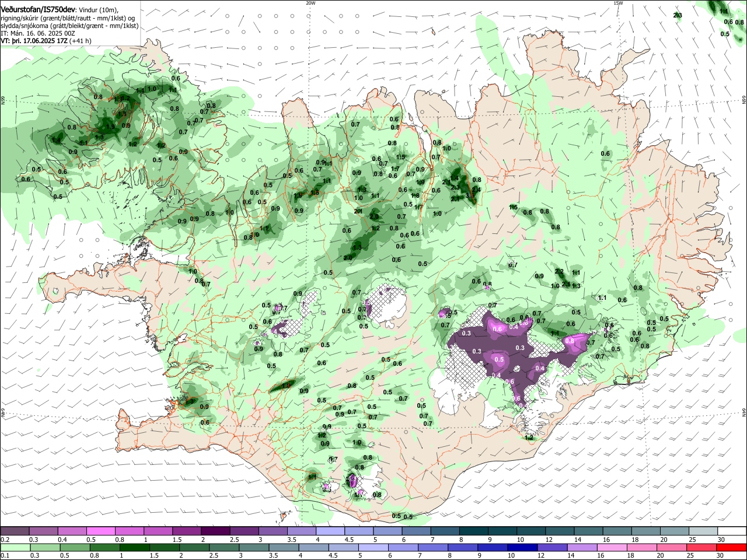Click the 25 red-pink rain scale swatch
This screenshot has width=747, height=560.
(x=702, y=547)
